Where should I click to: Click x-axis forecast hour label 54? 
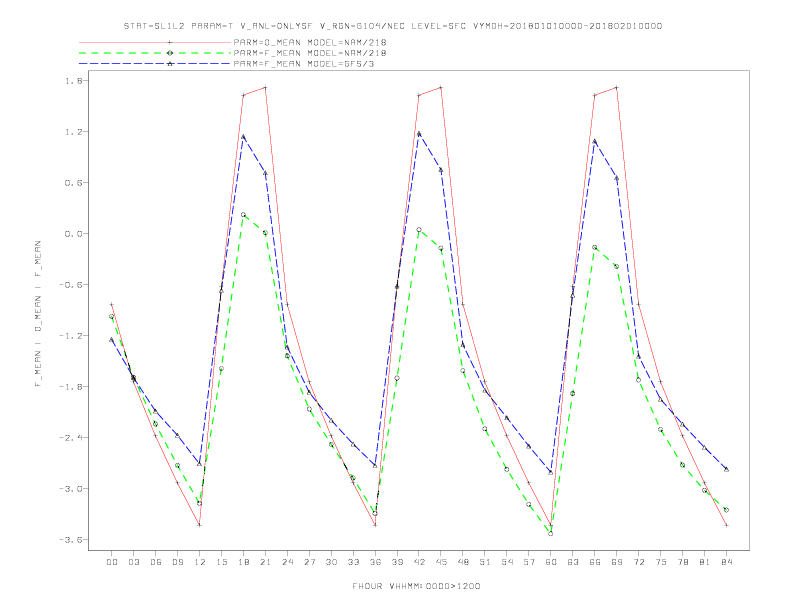(x=507, y=562)
